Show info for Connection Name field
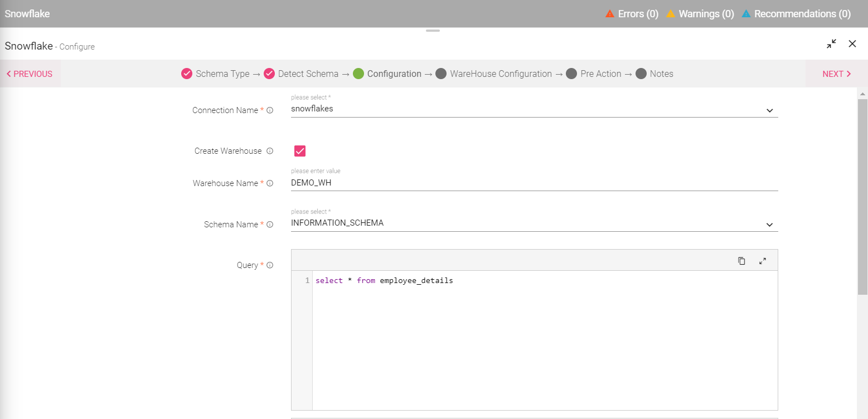Image resolution: width=868 pixels, height=419 pixels. 270,110
